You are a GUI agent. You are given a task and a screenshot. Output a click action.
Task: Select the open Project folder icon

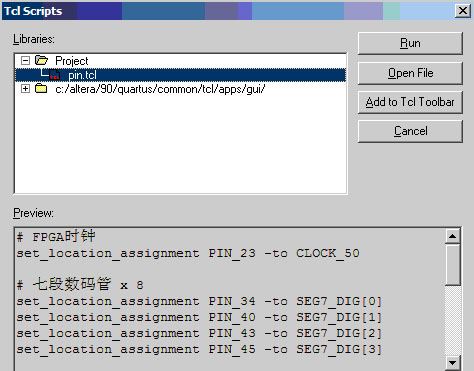[41, 60]
